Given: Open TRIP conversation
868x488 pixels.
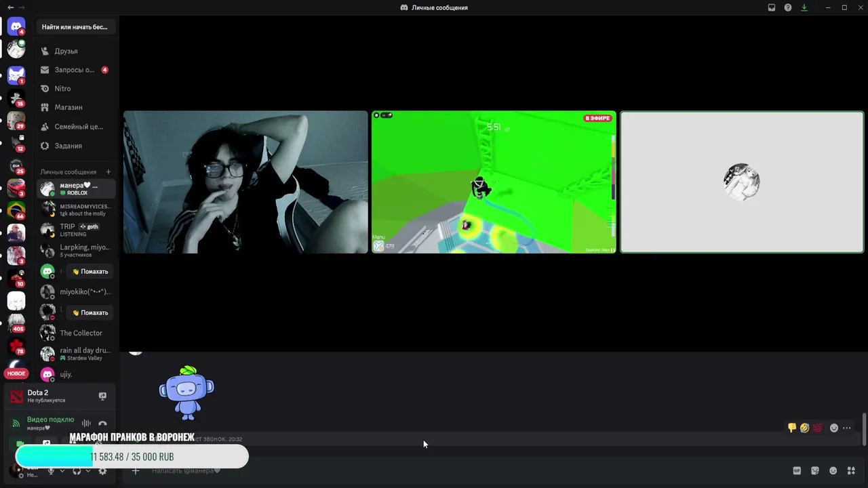Looking at the screenshot, I should 76,230.
